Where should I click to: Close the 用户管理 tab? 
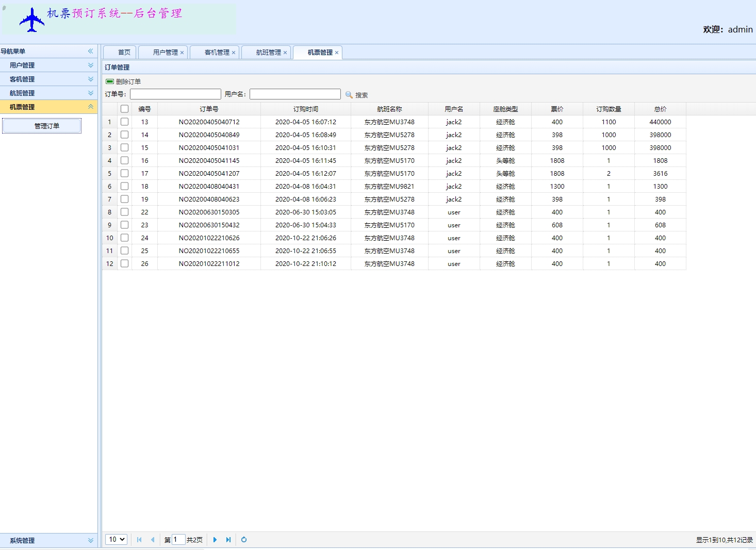point(182,53)
